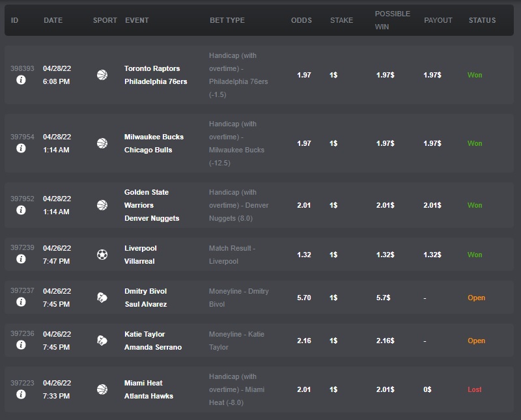Open info icon for bet 397236
This screenshot has width=521, height=420.
tap(21, 345)
